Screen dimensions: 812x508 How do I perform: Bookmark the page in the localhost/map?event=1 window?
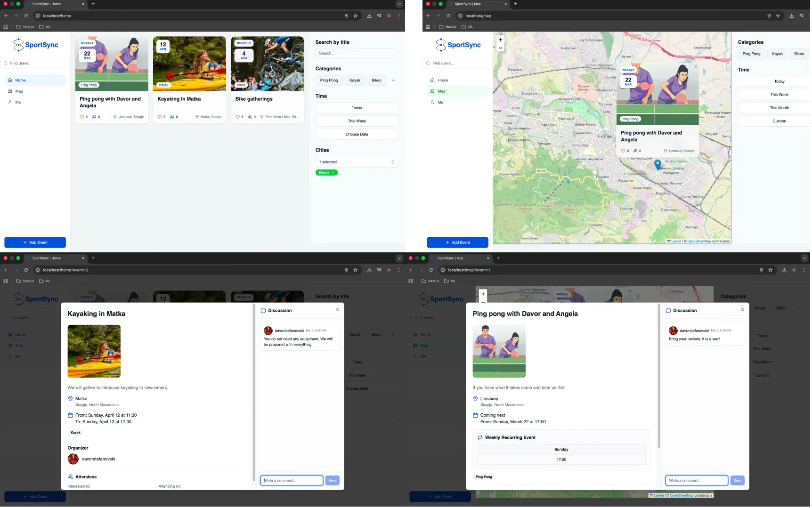point(771,270)
